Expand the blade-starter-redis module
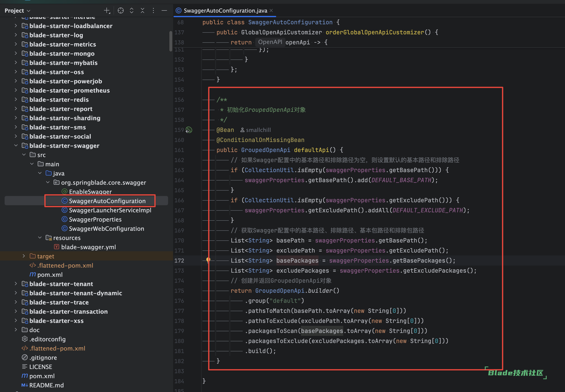The image size is (565, 392). click(16, 99)
